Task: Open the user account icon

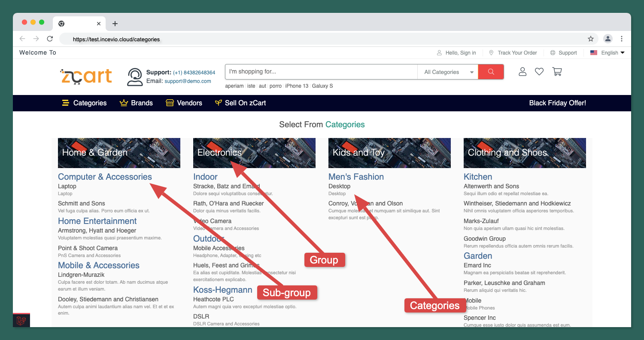Action: click(522, 72)
